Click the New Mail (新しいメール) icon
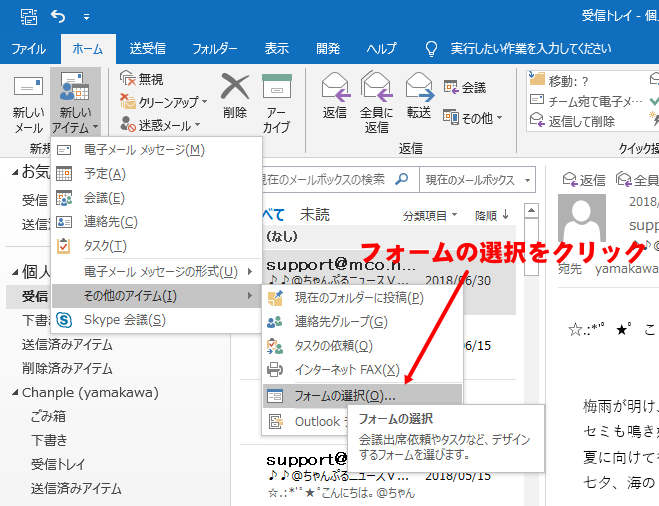659x506 pixels. [x=28, y=87]
